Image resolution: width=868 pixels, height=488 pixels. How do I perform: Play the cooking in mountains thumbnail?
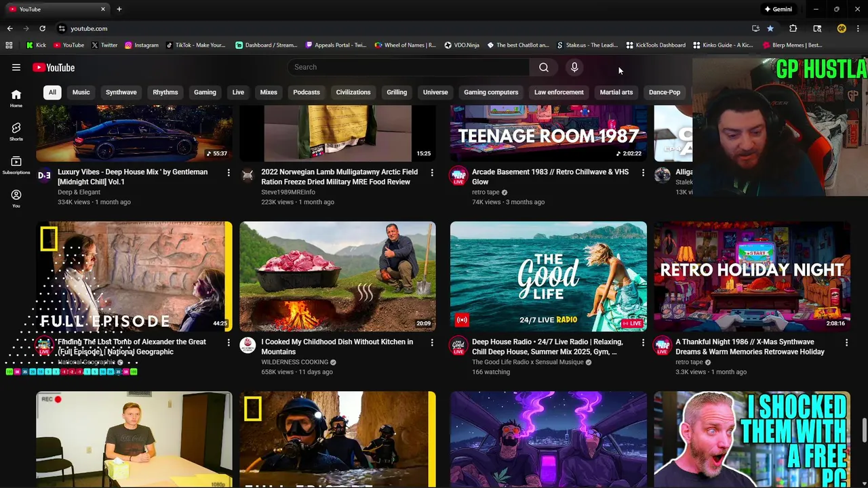click(338, 277)
